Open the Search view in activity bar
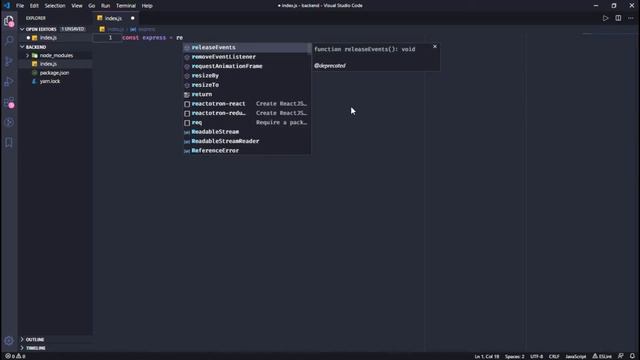The image size is (640, 360). pos(9,40)
